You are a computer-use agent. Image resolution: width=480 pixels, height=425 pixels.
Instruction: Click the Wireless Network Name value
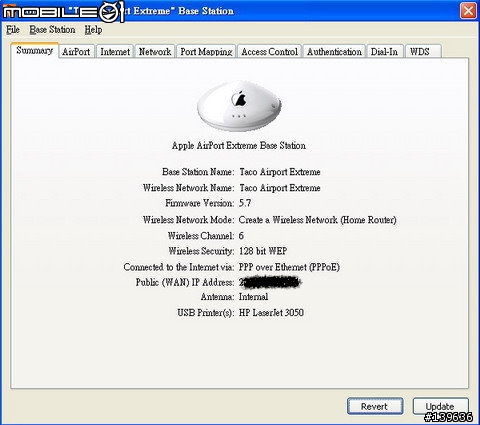(280, 188)
